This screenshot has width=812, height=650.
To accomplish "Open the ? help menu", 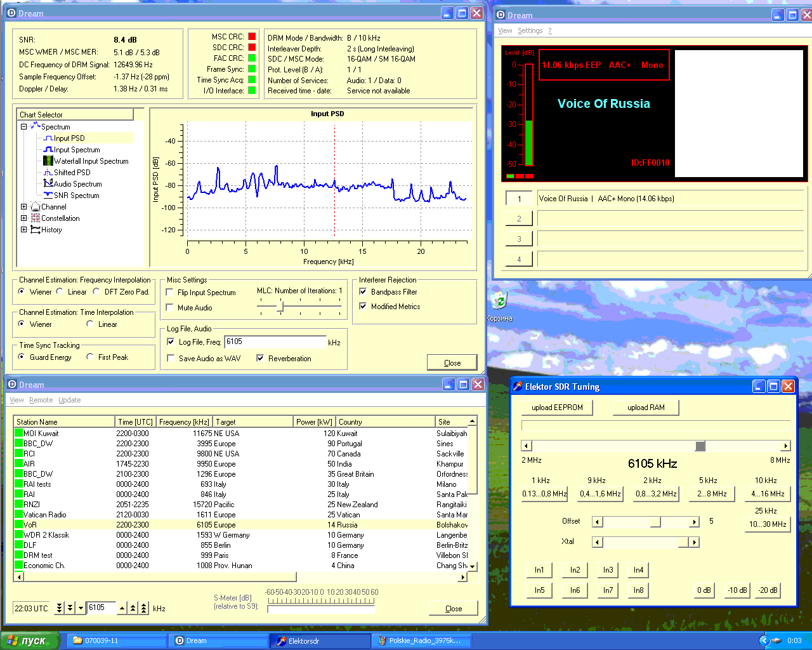I will coord(550,30).
